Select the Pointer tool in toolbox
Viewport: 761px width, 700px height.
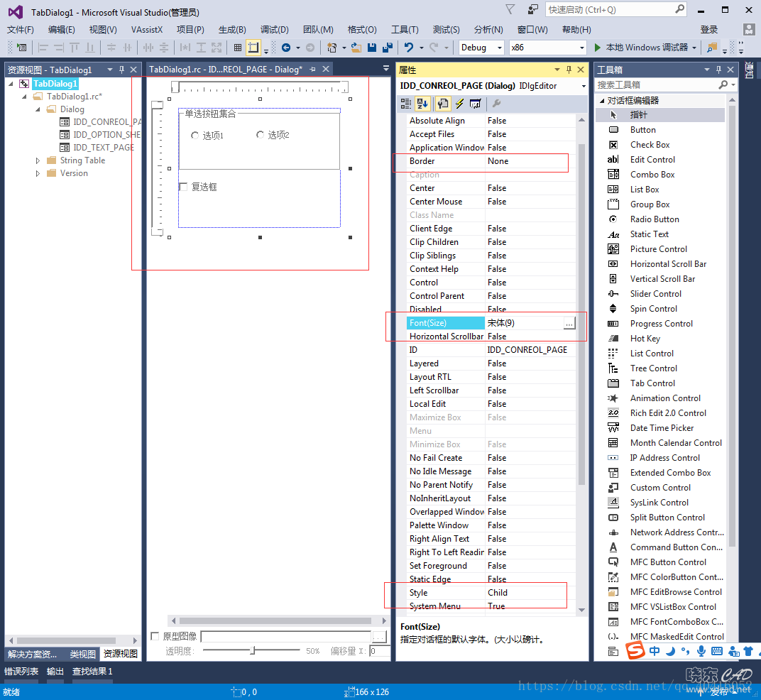click(x=660, y=115)
